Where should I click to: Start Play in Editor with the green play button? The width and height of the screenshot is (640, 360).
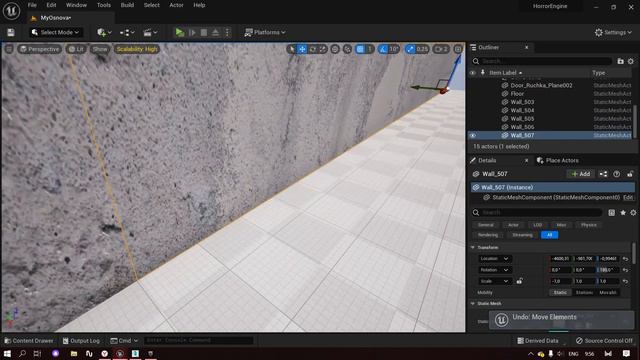[180, 33]
